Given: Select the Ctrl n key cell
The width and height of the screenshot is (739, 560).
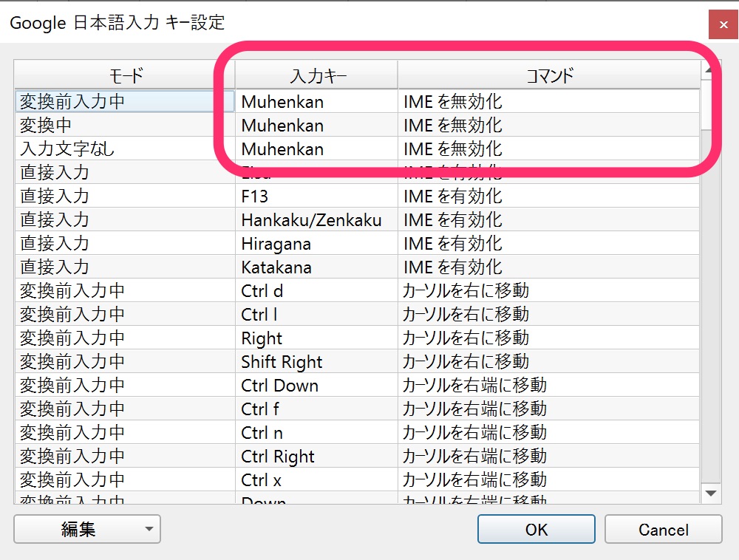Looking at the screenshot, I should 317,432.
